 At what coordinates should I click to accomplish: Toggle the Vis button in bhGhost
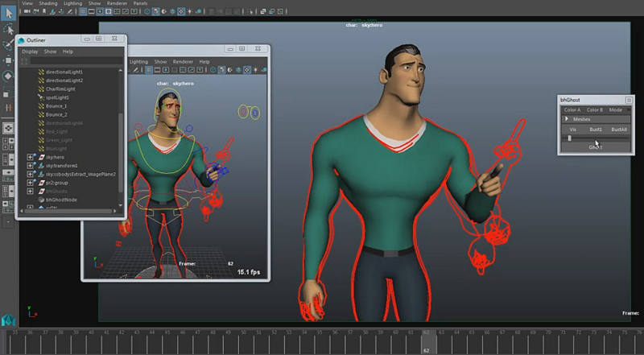pos(573,129)
